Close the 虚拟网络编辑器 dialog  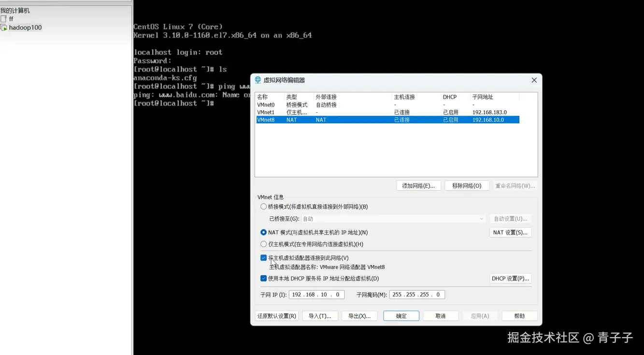pyautogui.click(x=534, y=80)
